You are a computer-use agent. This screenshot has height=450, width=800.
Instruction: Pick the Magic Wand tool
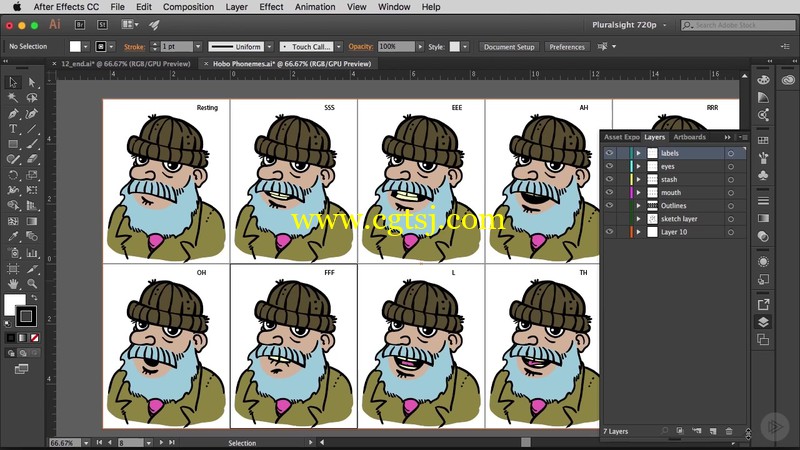(13, 97)
